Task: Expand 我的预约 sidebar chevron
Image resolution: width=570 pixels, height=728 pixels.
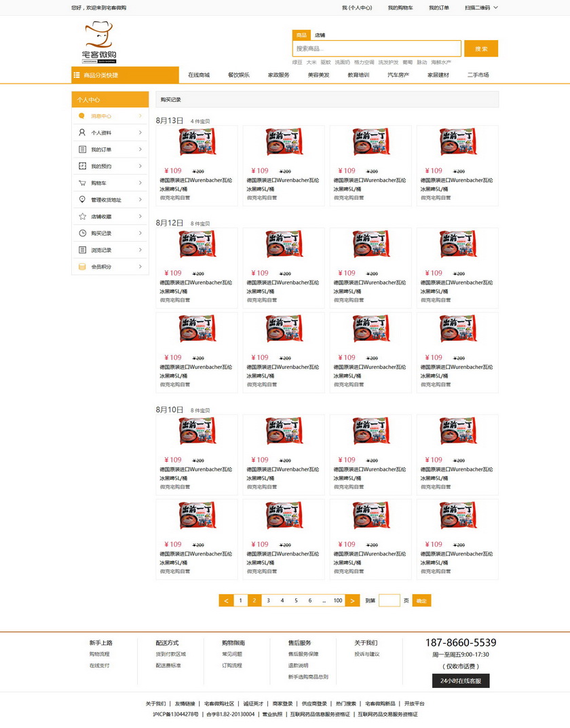Action: point(140,166)
